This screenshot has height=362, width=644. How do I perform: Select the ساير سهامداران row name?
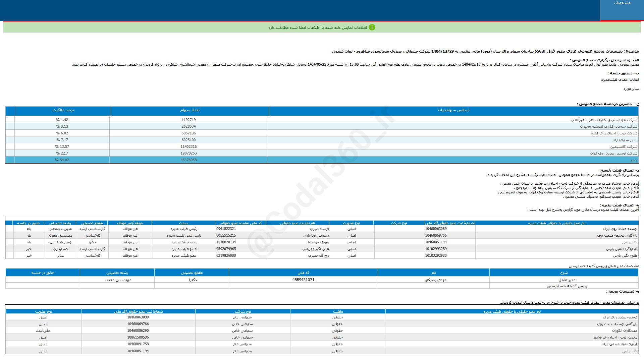coord(625,140)
